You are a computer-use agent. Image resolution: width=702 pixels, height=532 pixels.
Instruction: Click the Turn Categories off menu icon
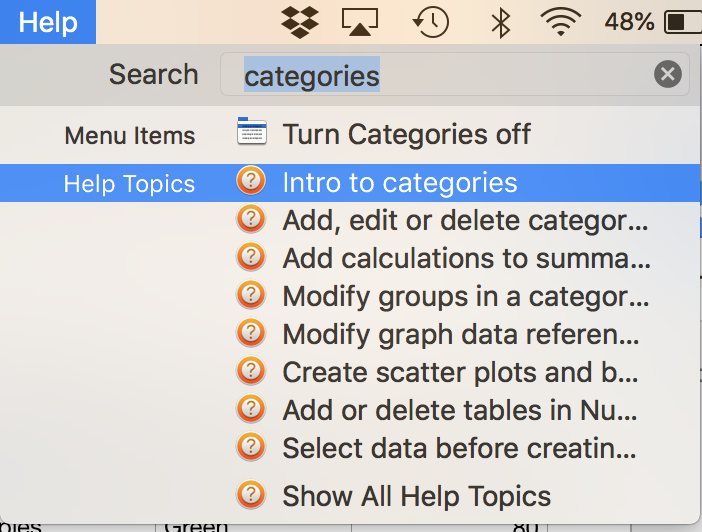click(252, 132)
